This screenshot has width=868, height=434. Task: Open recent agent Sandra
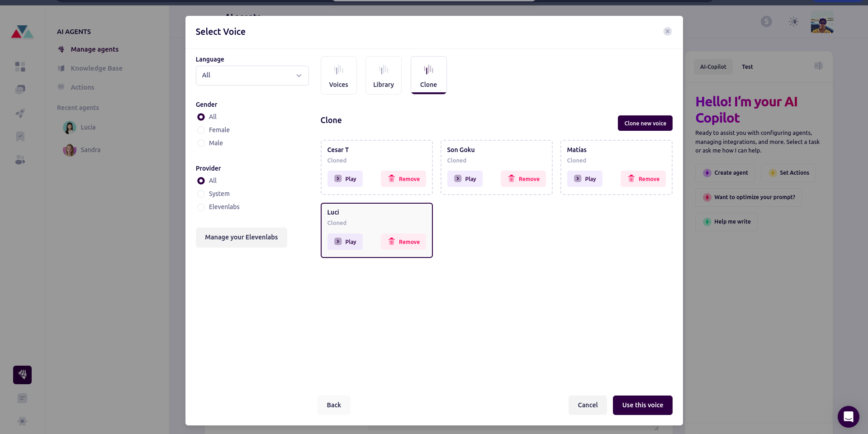click(90, 150)
